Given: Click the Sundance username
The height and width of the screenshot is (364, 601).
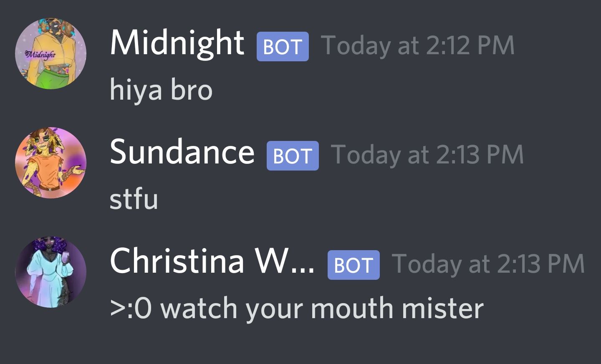Looking at the screenshot, I should (182, 152).
